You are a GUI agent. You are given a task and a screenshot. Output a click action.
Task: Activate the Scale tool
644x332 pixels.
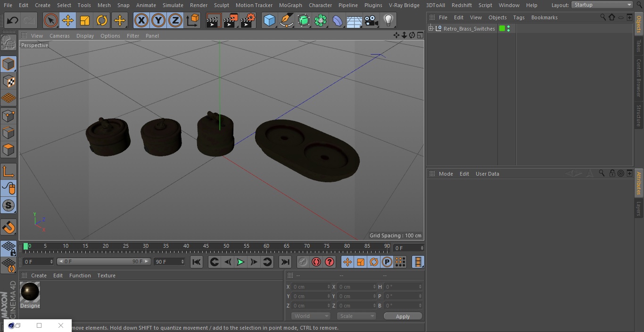tap(85, 20)
